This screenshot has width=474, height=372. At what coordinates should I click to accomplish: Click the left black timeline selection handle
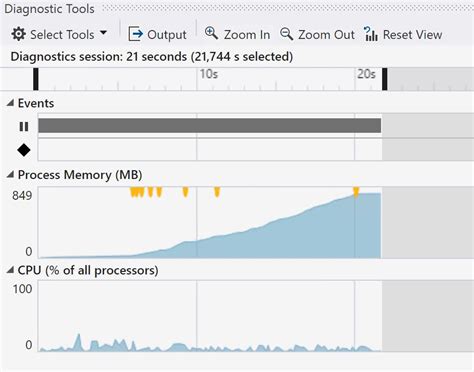36,79
